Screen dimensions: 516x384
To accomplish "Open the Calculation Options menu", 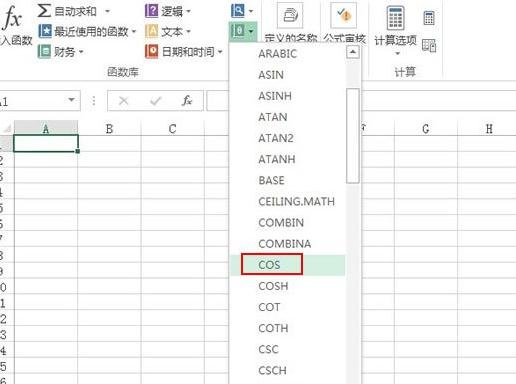I will coord(396,30).
